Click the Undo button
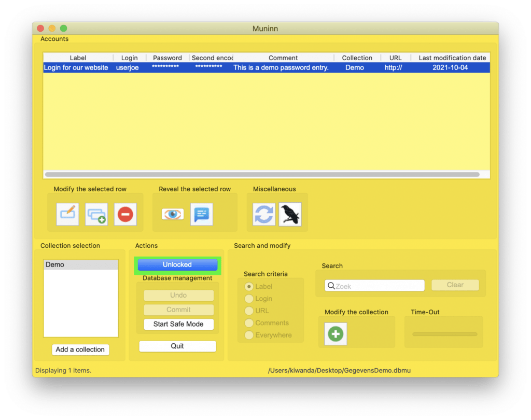The image size is (531, 420). click(x=178, y=295)
